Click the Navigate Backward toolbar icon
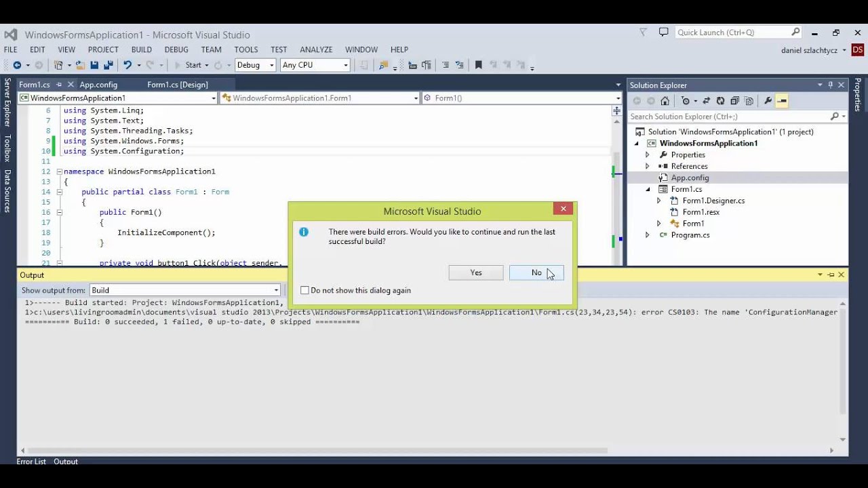This screenshot has height=488, width=868. tap(17, 65)
